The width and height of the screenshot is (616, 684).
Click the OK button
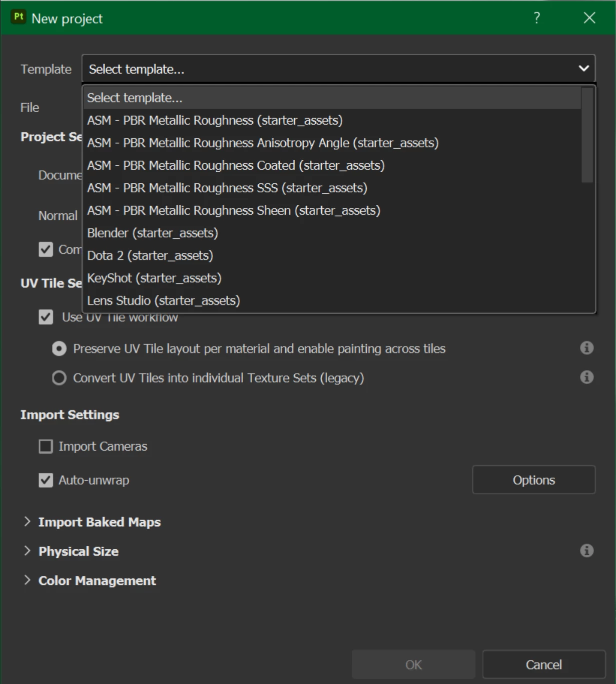point(413,664)
